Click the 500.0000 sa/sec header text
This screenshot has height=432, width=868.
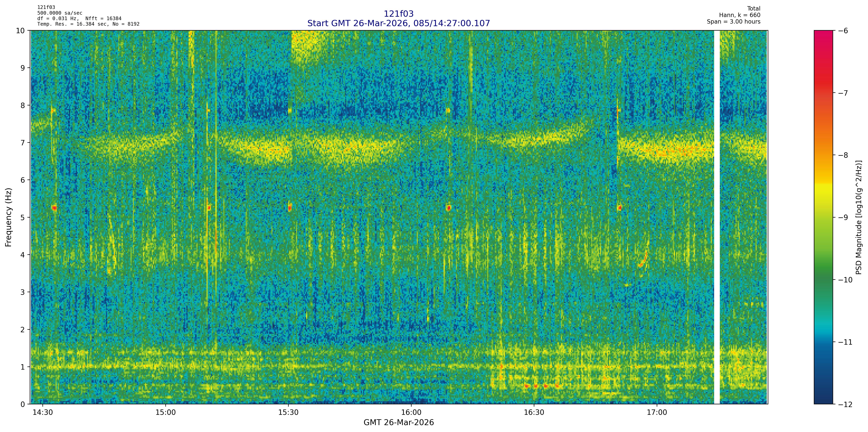pos(60,13)
